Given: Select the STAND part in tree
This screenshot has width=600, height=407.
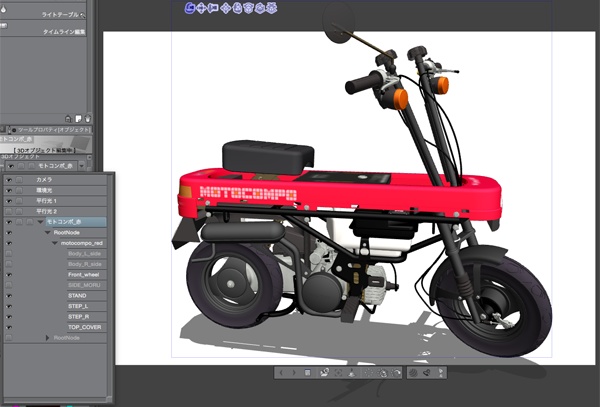Looking at the screenshot, I should (x=86, y=296).
